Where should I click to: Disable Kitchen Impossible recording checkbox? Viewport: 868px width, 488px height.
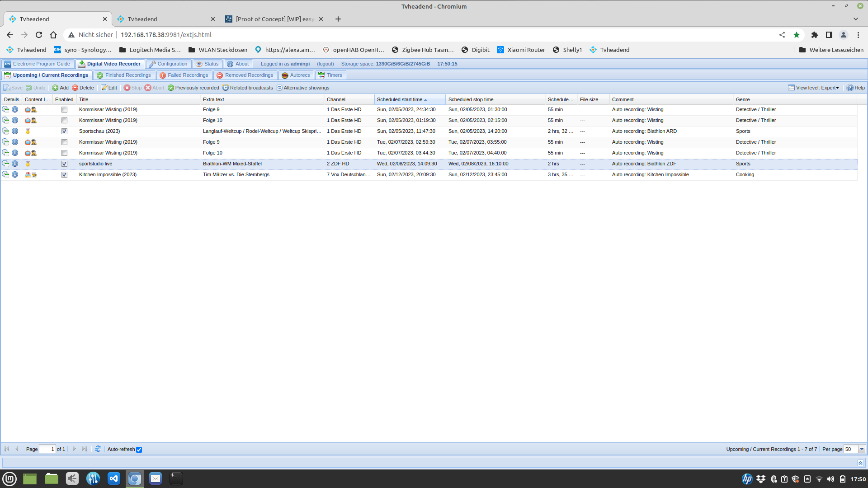tap(64, 174)
